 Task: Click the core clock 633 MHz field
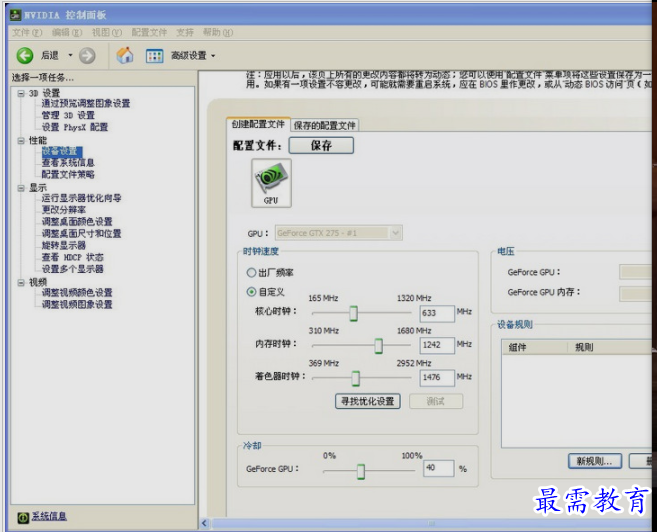(437, 313)
